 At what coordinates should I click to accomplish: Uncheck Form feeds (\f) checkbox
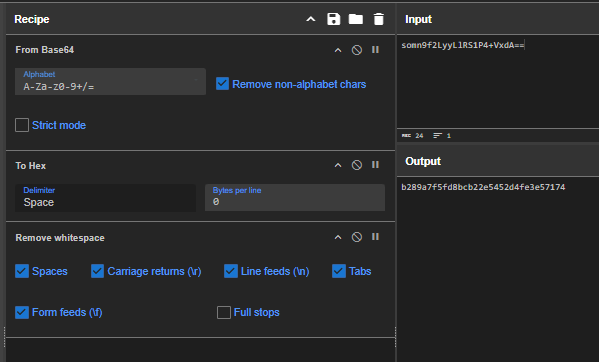(x=22, y=312)
